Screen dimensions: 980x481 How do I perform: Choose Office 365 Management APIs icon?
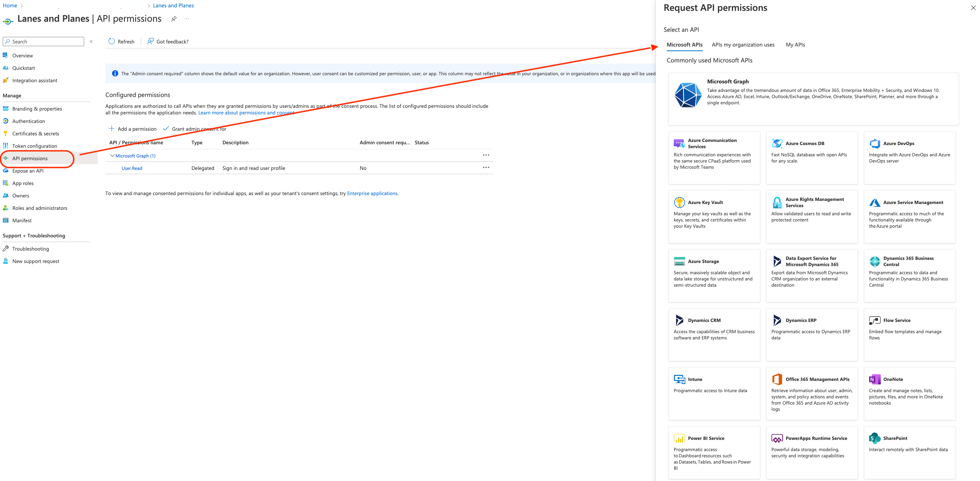pyautogui.click(x=777, y=379)
